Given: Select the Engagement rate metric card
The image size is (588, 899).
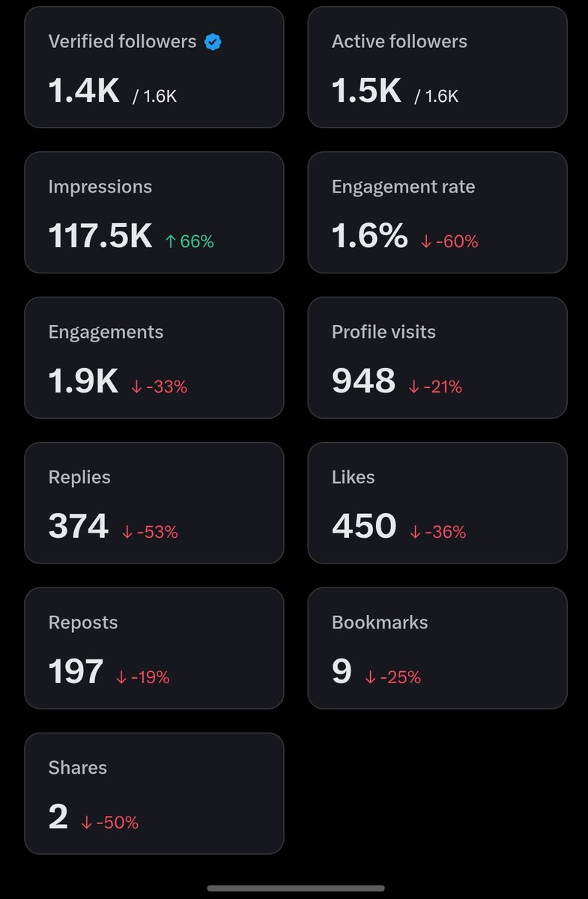Looking at the screenshot, I should (437, 213).
